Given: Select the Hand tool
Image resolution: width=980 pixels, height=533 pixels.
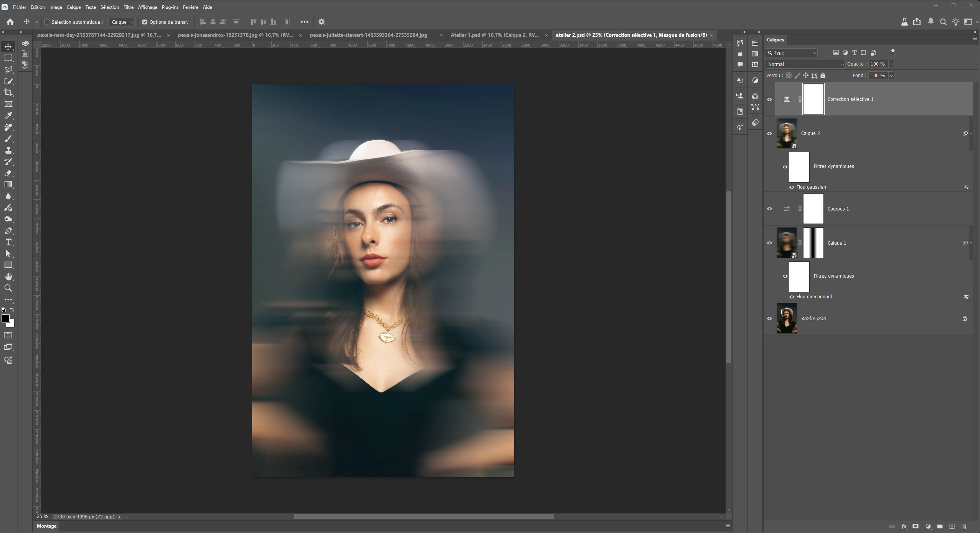Looking at the screenshot, I should pos(8,276).
